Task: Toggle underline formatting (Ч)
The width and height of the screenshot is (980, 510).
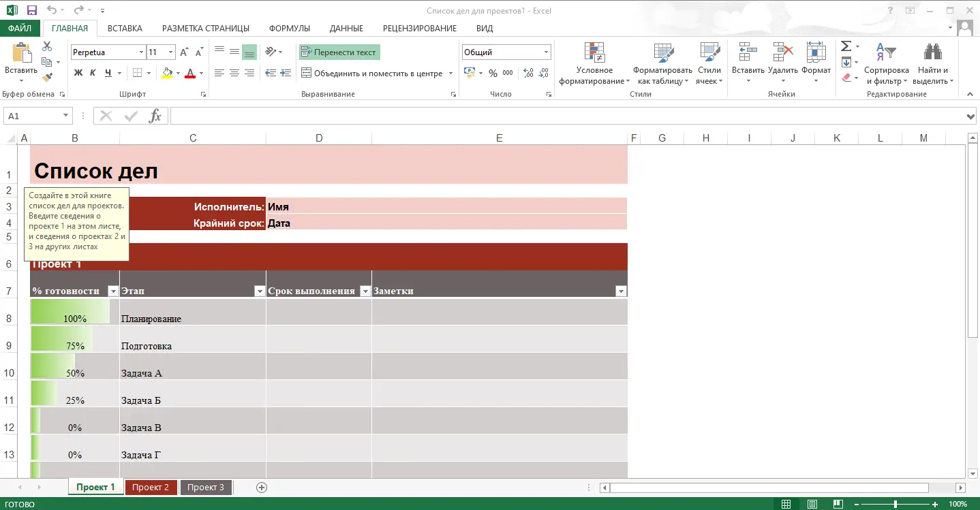Action: 108,73
